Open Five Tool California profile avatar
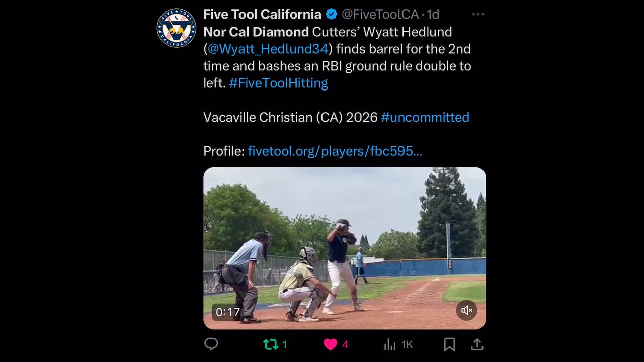This screenshot has width=644, height=362. [x=176, y=28]
